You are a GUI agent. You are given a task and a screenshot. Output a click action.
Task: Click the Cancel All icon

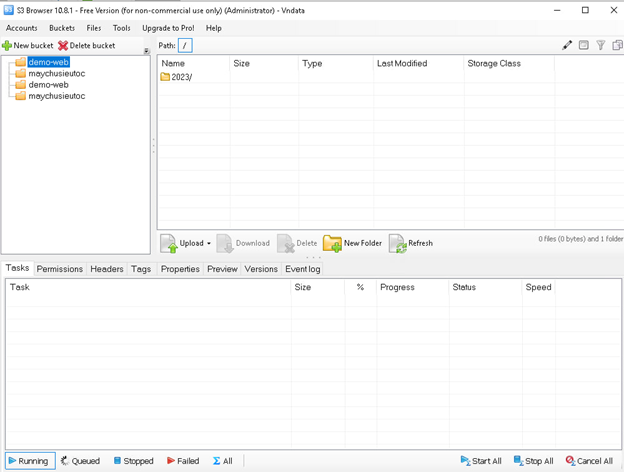570,461
